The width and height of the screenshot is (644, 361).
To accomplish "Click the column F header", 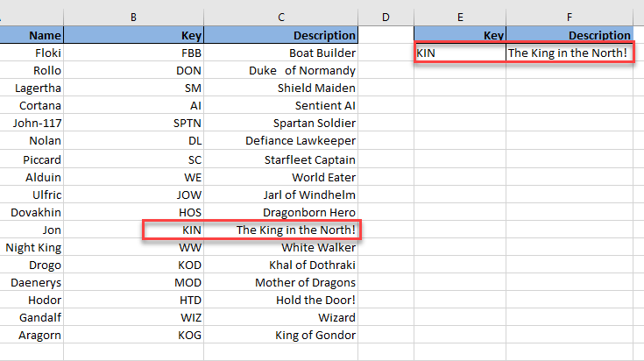I will (570, 17).
